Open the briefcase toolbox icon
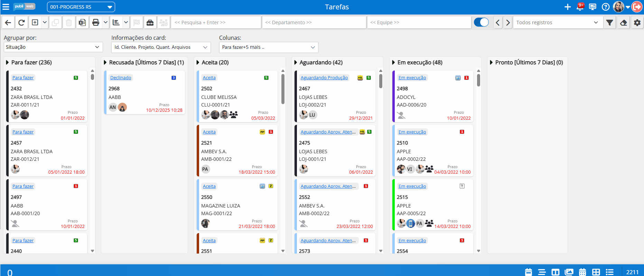This screenshot has width=644, height=276. [x=150, y=22]
